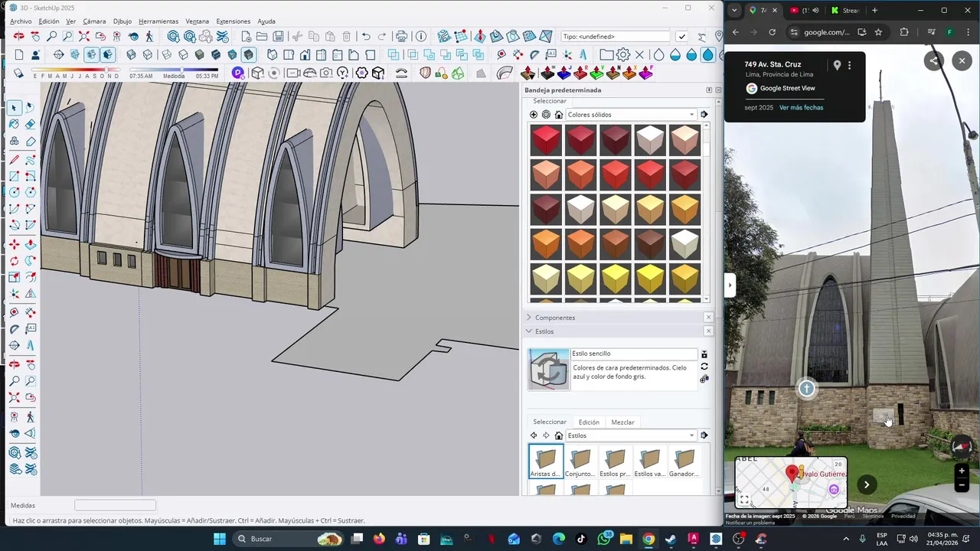Click the Ver más fechas link
980x551 pixels.
point(801,107)
